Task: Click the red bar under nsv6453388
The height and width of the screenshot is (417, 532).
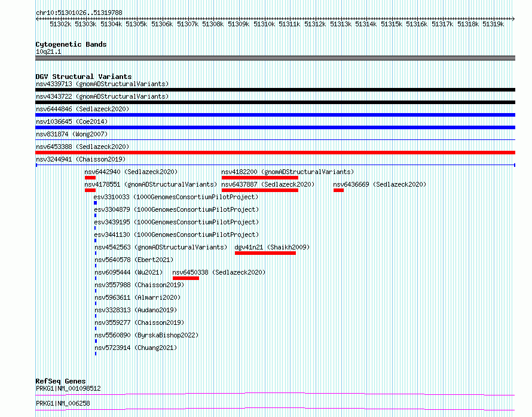Action: coord(275,153)
